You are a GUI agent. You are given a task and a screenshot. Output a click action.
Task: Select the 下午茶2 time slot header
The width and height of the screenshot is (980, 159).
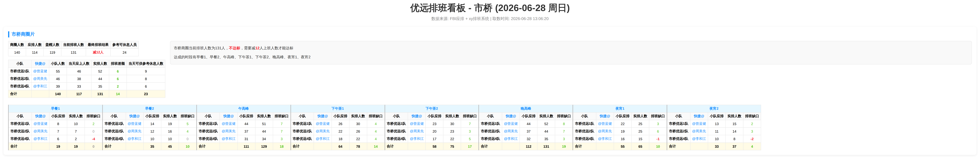[432, 109]
